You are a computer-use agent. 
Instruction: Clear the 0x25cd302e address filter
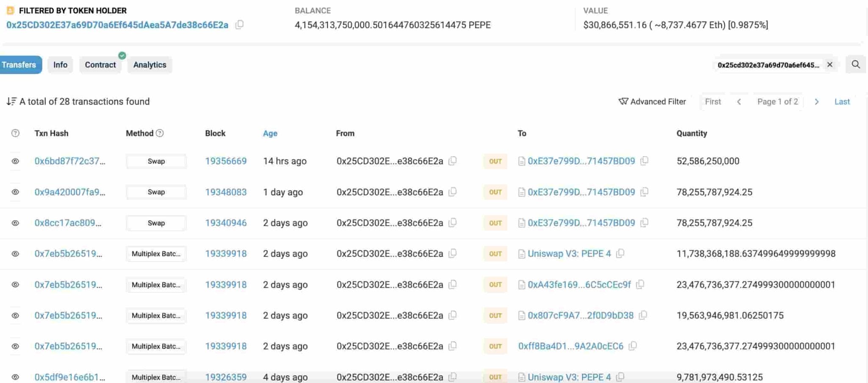pyautogui.click(x=830, y=65)
